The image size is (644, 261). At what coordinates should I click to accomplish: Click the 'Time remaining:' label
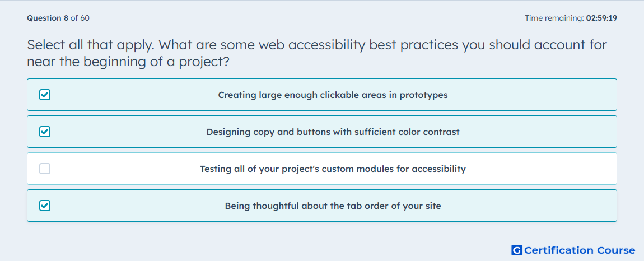pos(554,18)
